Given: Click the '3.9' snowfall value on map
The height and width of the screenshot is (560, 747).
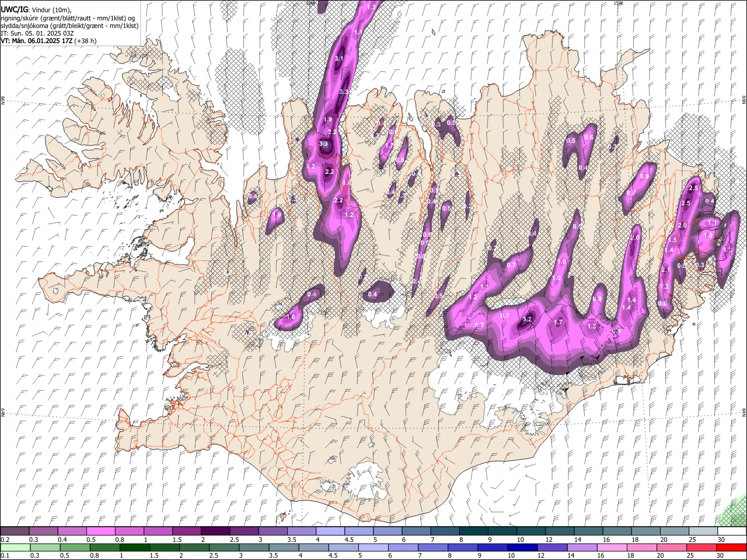Looking at the screenshot, I should pyautogui.click(x=324, y=144).
